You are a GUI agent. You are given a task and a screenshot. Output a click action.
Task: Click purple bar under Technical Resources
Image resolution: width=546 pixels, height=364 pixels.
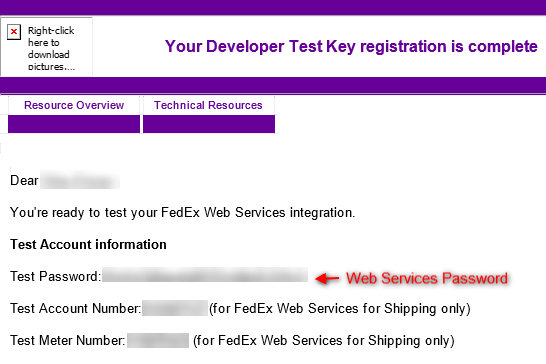[209, 124]
